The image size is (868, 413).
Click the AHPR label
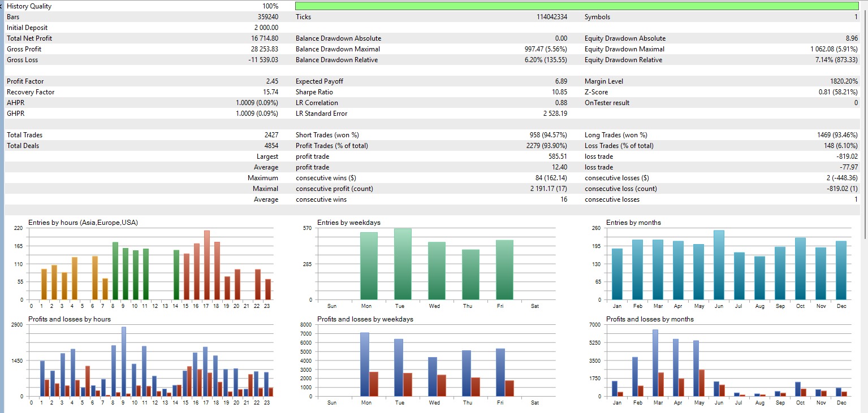tap(15, 103)
